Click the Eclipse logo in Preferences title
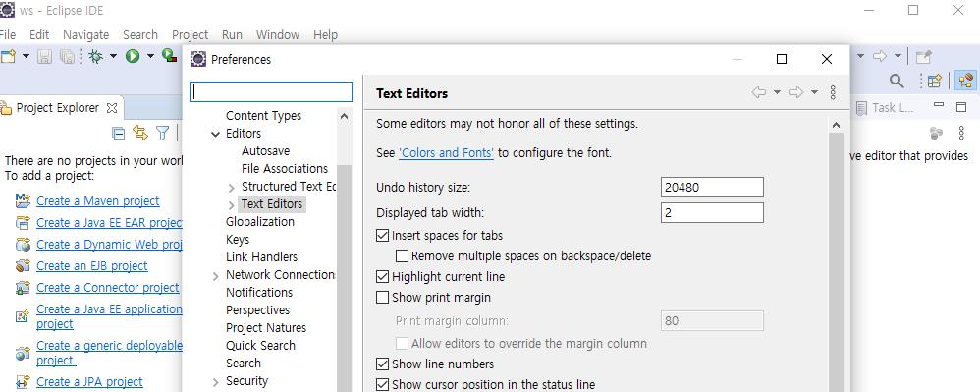The height and width of the screenshot is (392, 980). [198, 59]
